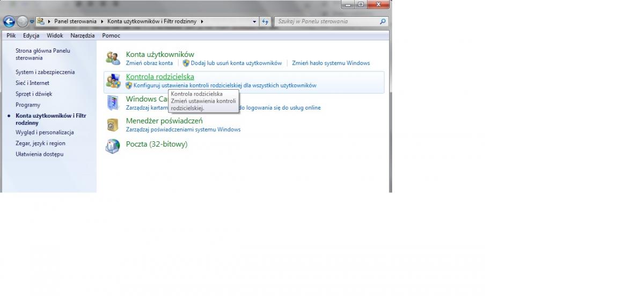Open the Pomoc menu
644x296 pixels.
111,35
